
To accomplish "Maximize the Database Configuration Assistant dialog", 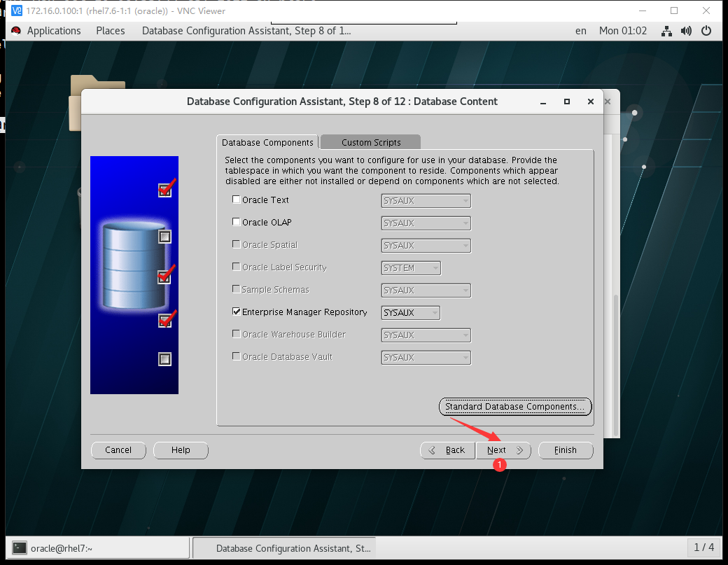I will 567,102.
